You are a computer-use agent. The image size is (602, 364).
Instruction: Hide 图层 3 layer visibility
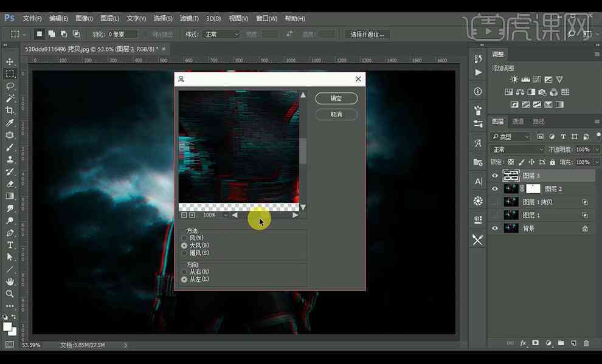click(495, 176)
